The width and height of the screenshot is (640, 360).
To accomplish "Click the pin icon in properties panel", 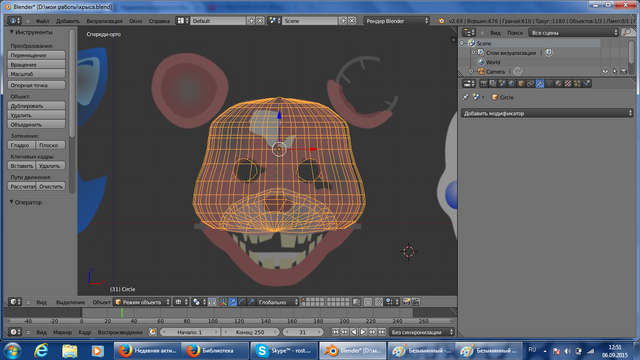I will pyautogui.click(x=466, y=97).
